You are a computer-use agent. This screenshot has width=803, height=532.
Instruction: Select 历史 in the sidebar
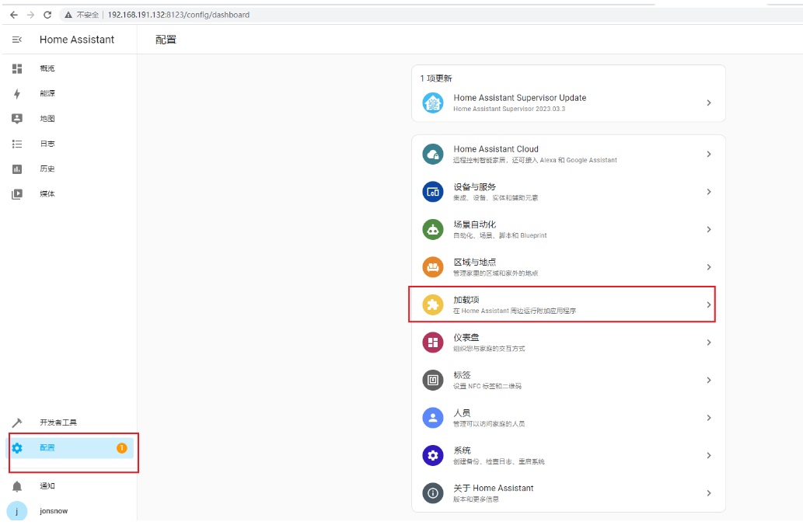(x=47, y=169)
